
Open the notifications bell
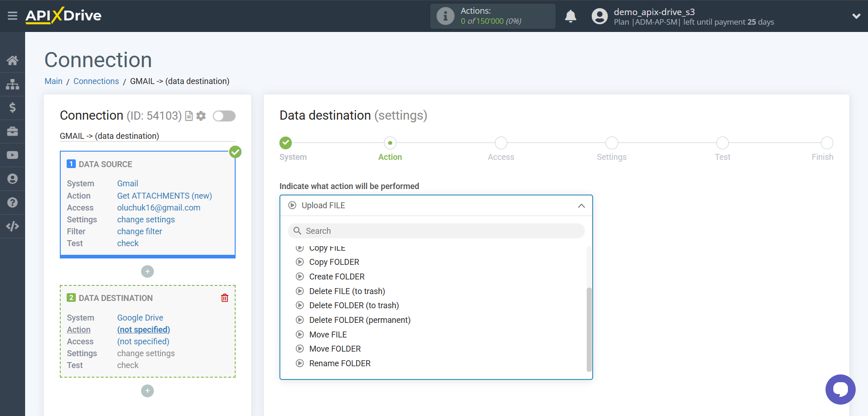tap(571, 16)
